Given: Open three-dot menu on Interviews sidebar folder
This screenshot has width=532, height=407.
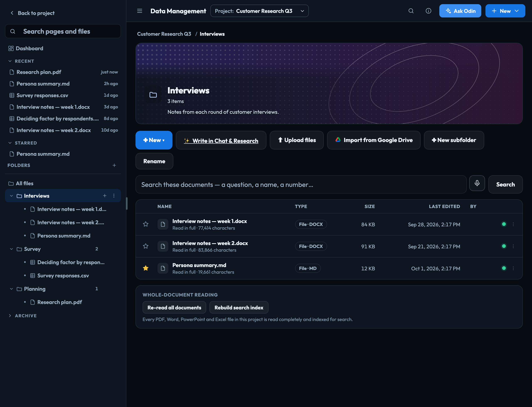Looking at the screenshot, I should [x=114, y=196].
